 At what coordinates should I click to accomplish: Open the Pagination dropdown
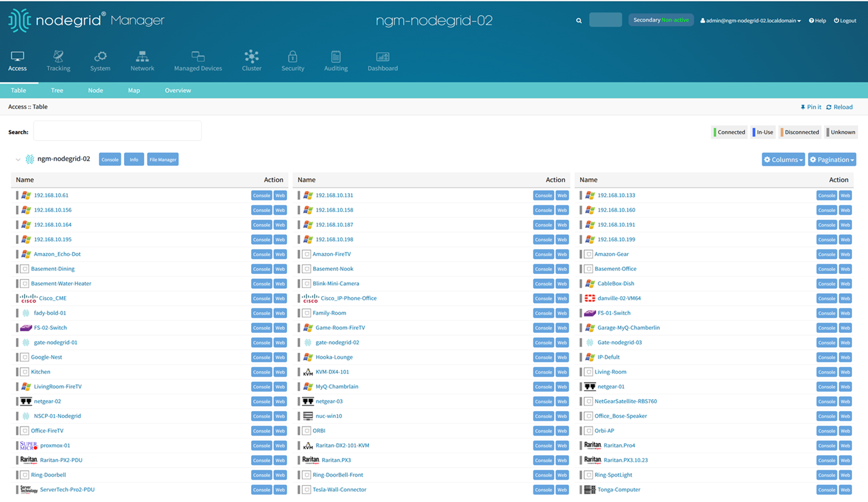point(831,160)
